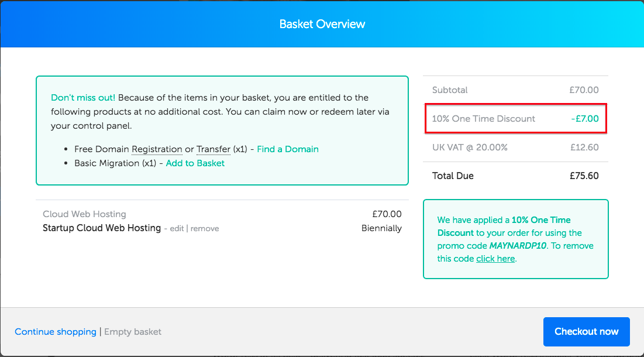Select the Basket Overview heading

[x=322, y=24]
